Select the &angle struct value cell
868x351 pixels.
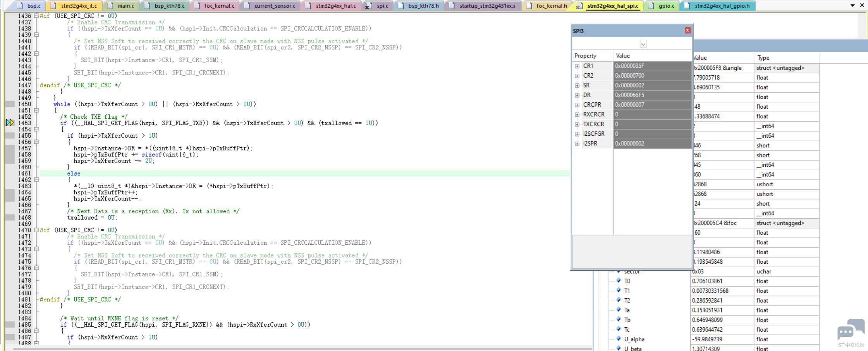724,68
